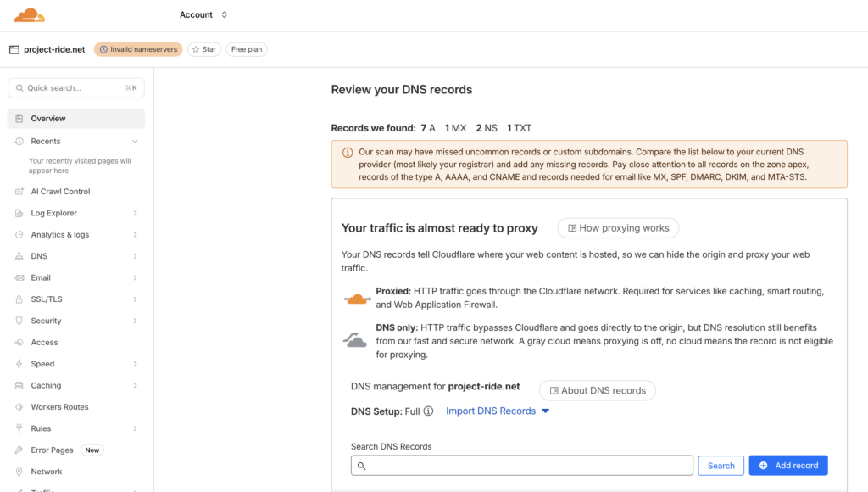The height and width of the screenshot is (492, 868).
Task: Click the Network location pin icon
Action: (19, 472)
